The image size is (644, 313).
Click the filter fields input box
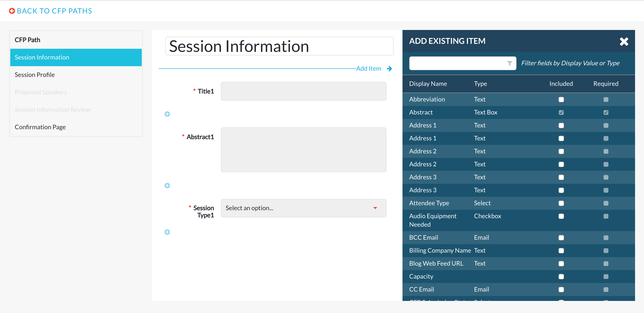click(462, 63)
